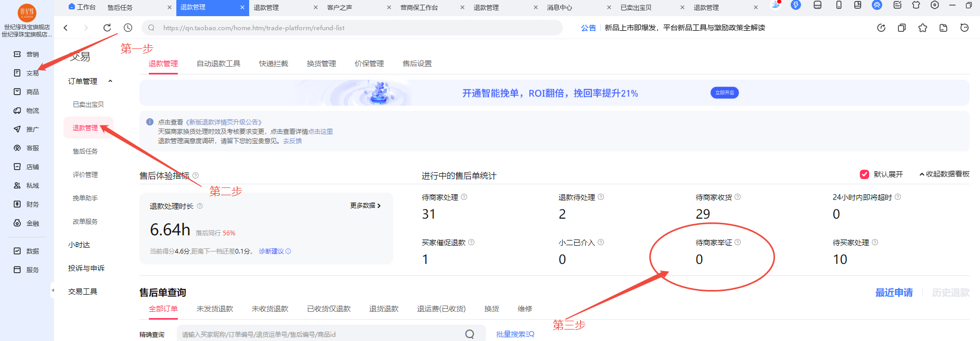Close the 客户之声 browser tab
Image resolution: width=980 pixels, height=341 pixels.
389,7
